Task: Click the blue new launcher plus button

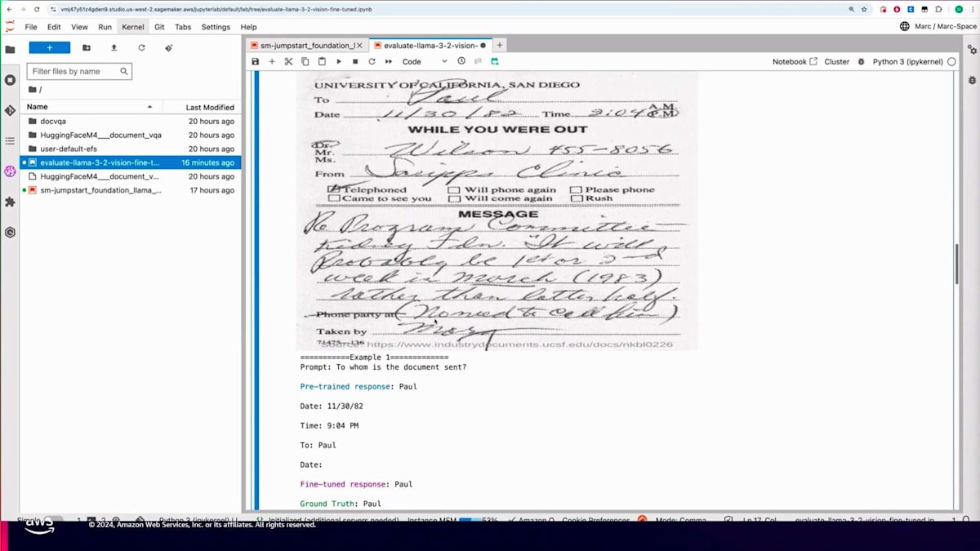Action: click(x=49, y=48)
